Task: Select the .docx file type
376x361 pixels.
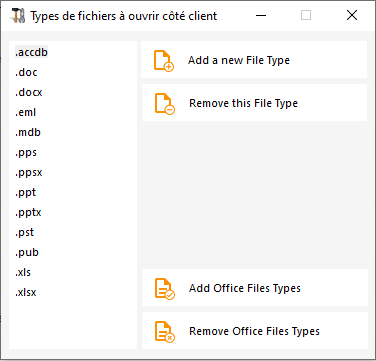Action: 29,92
